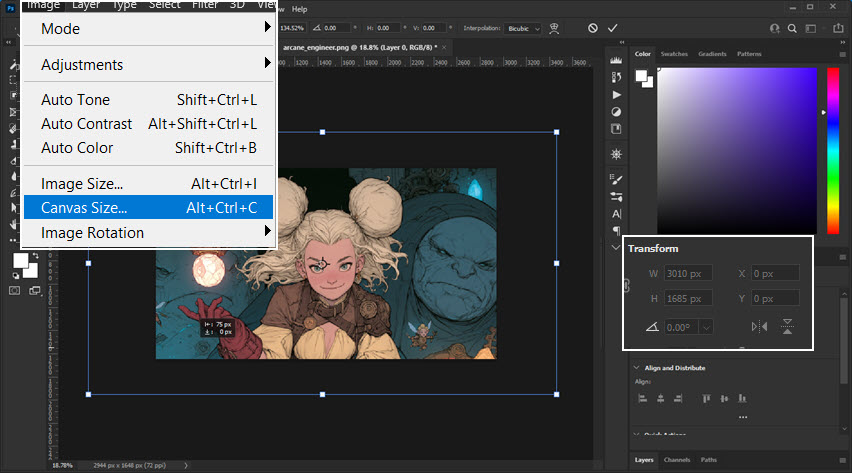Align left edges icon
The height and width of the screenshot is (473, 852).
click(x=642, y=399)
